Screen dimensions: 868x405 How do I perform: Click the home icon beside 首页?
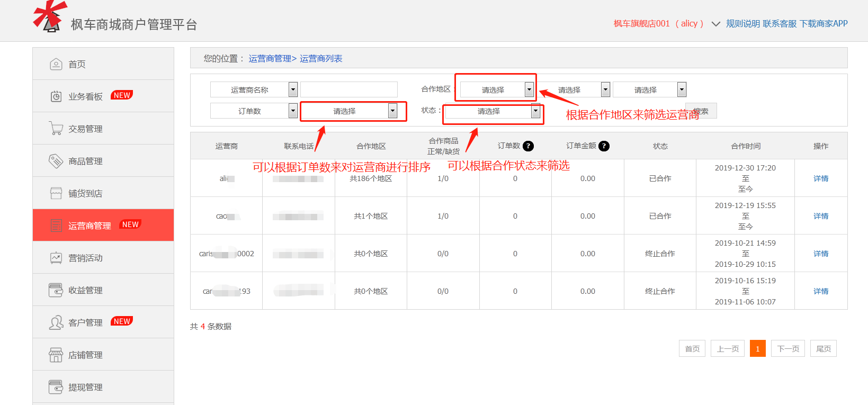click(56, 64)
